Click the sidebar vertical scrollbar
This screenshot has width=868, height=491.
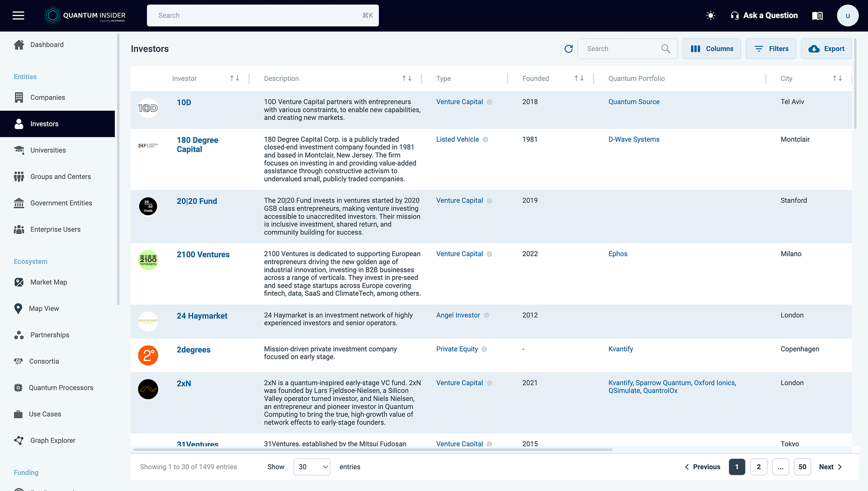click(x=118, y=170)
